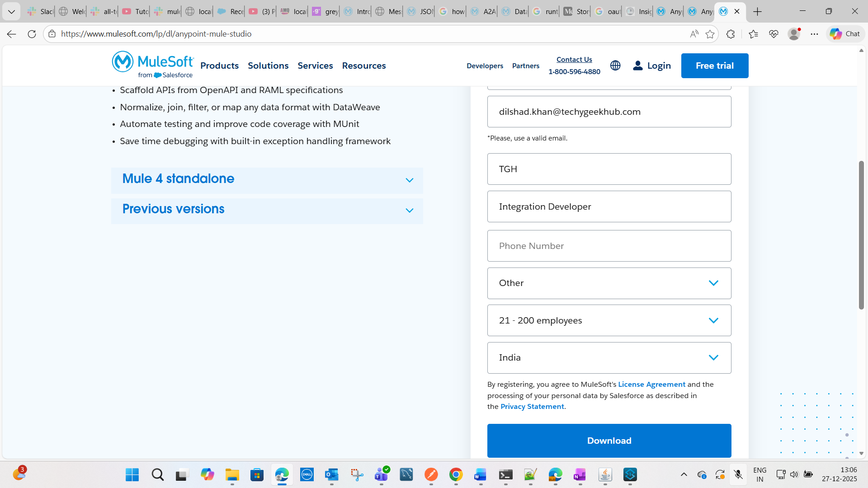Viewport: 868px width, 488px height.
Task: Open browser Settings and more menu
Action: [814, 34]
